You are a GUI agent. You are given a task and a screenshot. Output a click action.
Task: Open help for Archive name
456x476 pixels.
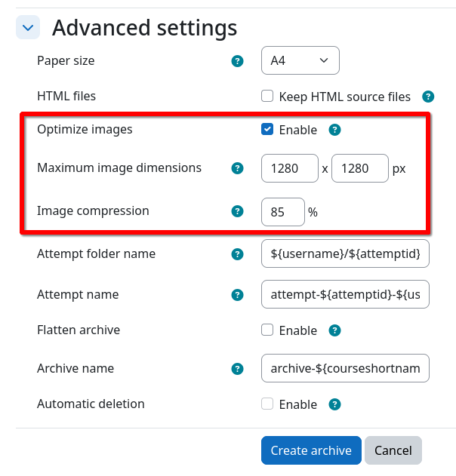(237, 369)
